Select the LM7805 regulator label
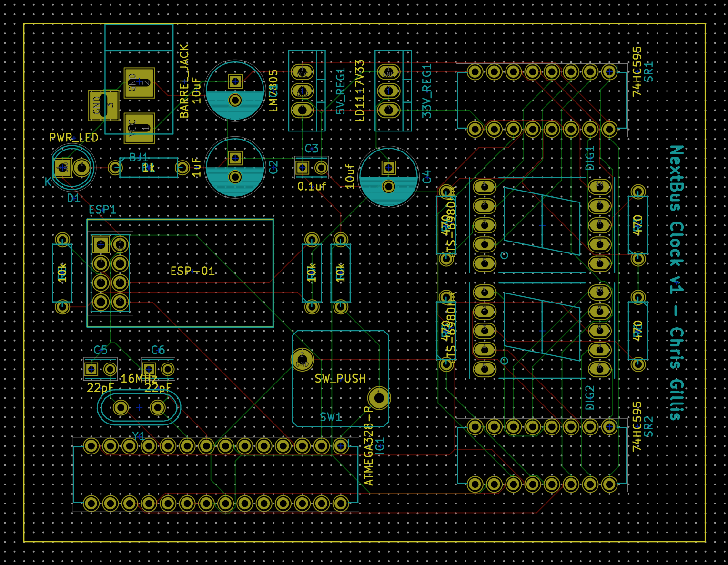 coord(273,91)
